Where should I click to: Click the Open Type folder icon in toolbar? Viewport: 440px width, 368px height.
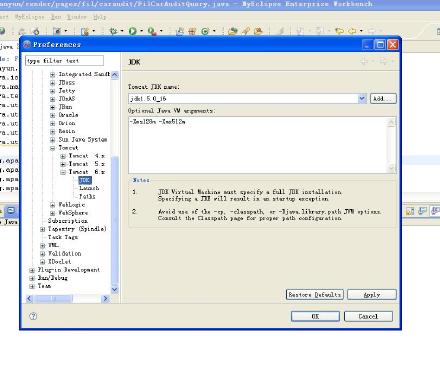click(233, 31)
